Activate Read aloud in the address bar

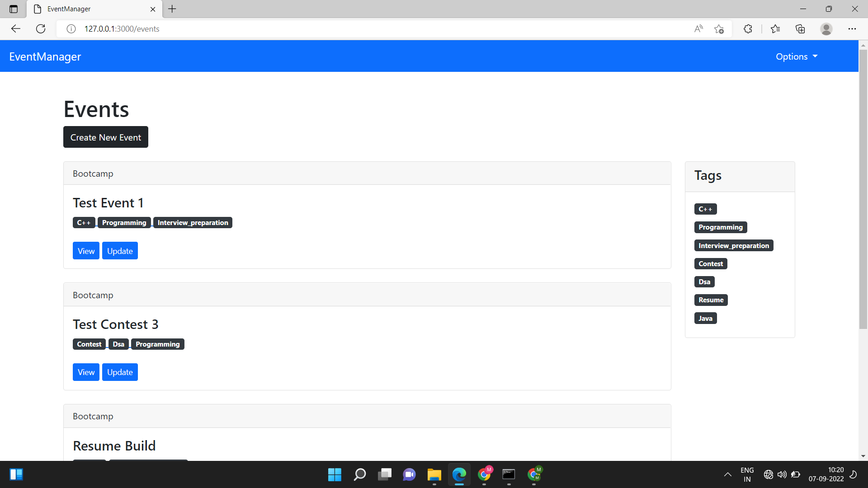(x=698, y=28)
